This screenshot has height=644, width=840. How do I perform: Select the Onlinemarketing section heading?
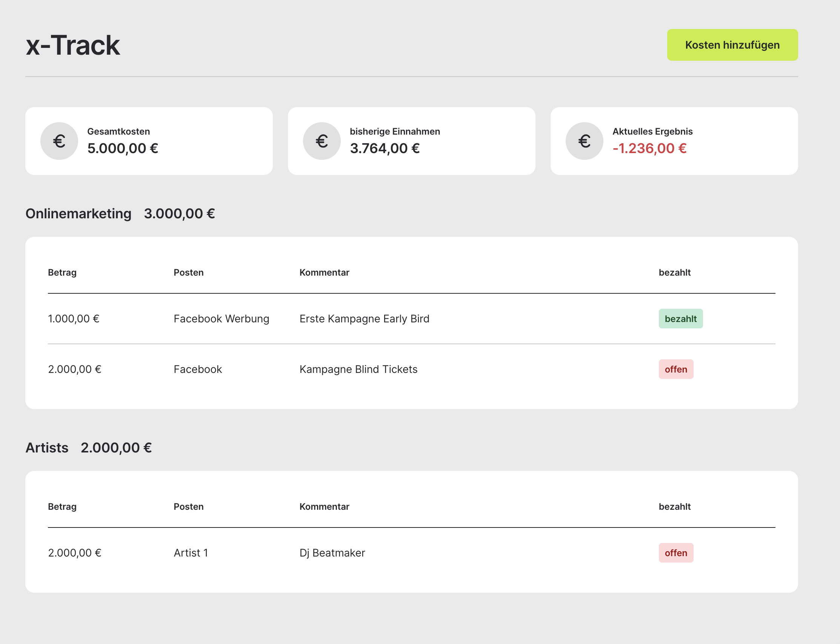coord(78,213)
